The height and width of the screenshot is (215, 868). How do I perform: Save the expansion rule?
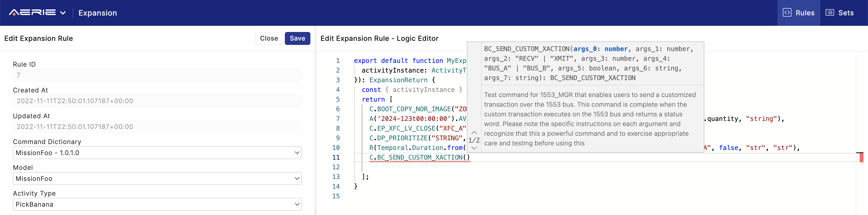(297, 38)
